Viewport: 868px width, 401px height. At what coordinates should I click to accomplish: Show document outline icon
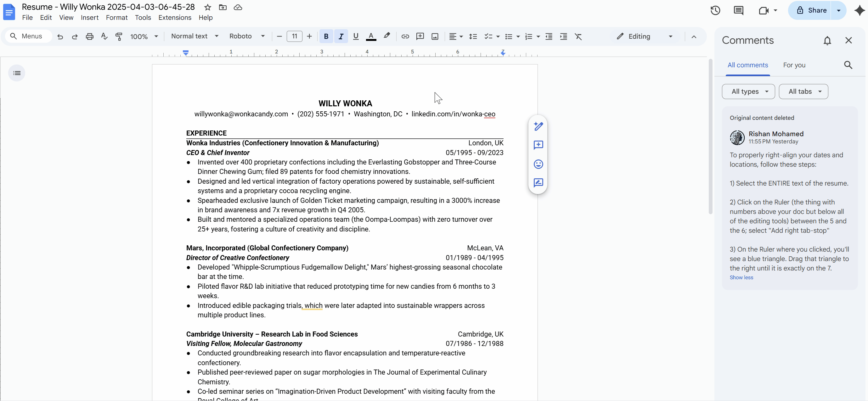coord(16,73)
